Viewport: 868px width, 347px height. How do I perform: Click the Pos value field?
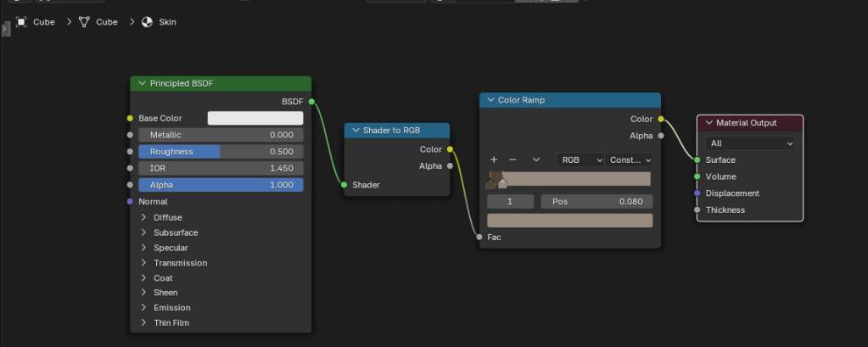coord(596,202)
